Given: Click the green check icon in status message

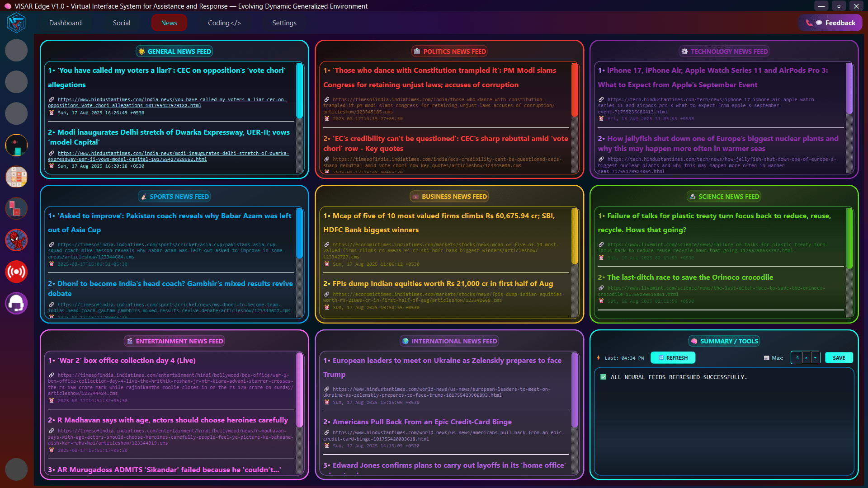Looking at the screenshot, I should tap(603, 377).
